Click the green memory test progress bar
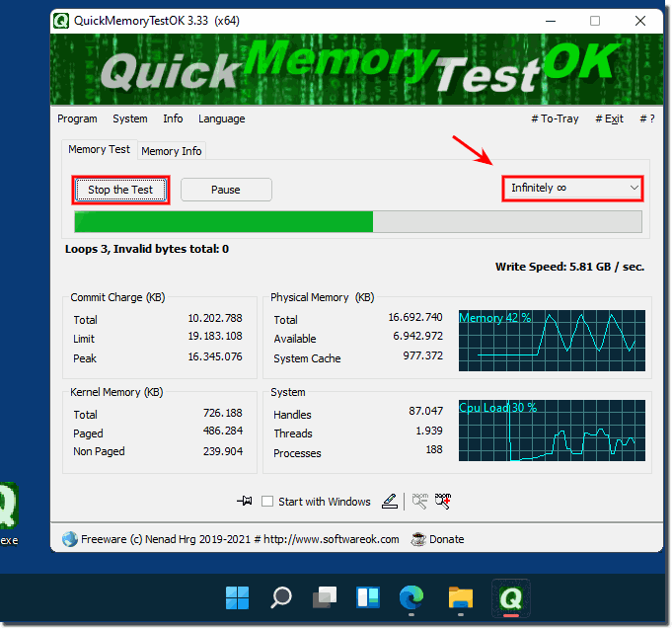Screen dimensions: 672x629 (x=358, y=221)
